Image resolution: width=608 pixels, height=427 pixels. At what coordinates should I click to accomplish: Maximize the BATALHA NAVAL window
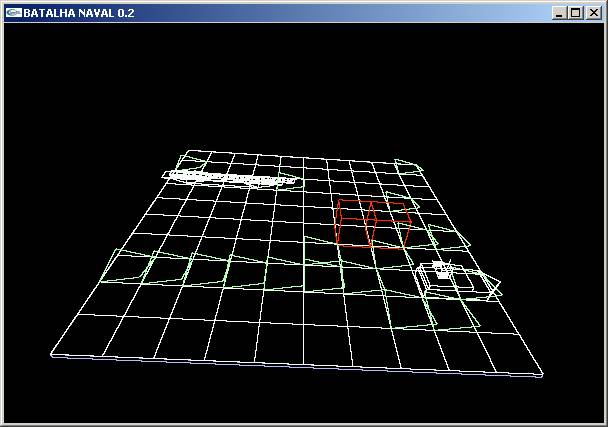(576, 13)
